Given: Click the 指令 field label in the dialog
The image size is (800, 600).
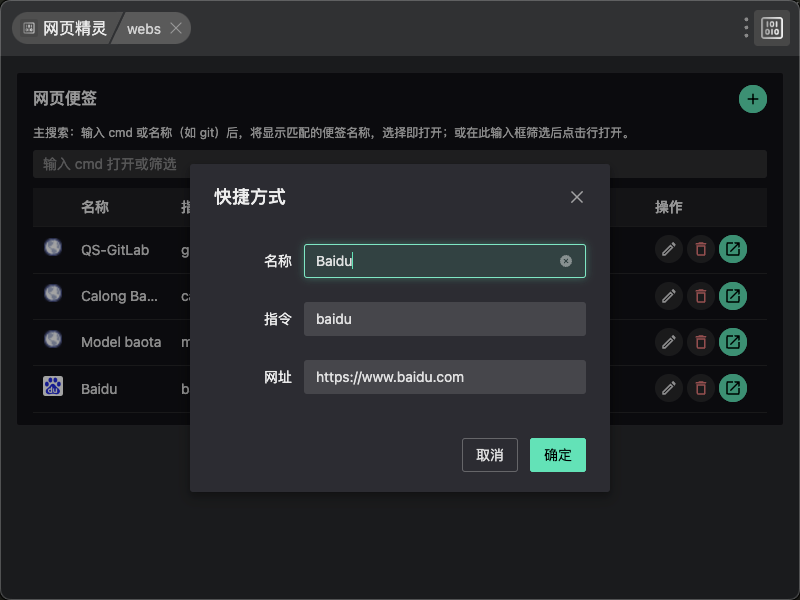Looking at the screenshot, I should coord(278,319).
